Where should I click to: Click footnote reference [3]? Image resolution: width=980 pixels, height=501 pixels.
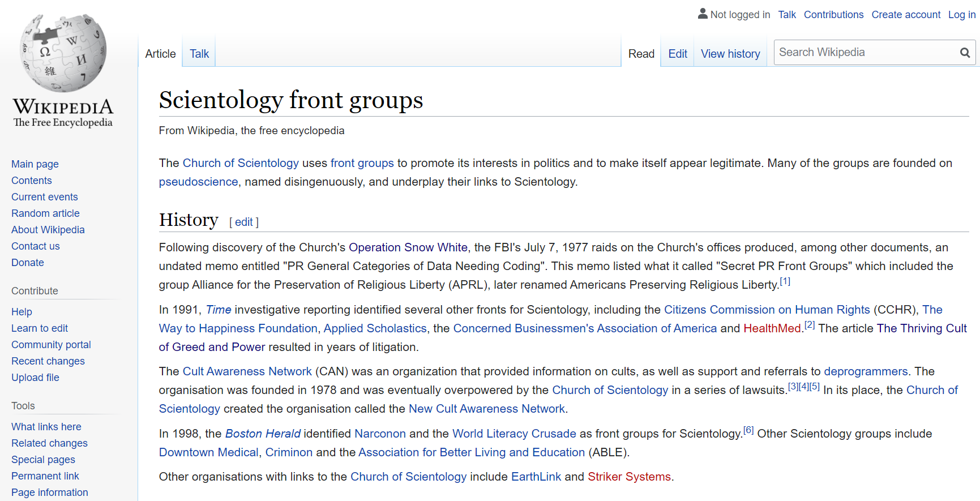pyautogui.click(x=793, y=387)
